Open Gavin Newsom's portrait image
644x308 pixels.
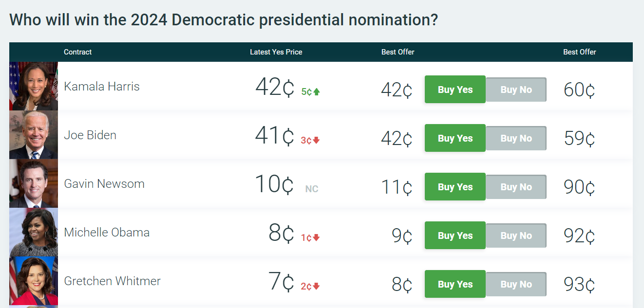coord(34,183)
